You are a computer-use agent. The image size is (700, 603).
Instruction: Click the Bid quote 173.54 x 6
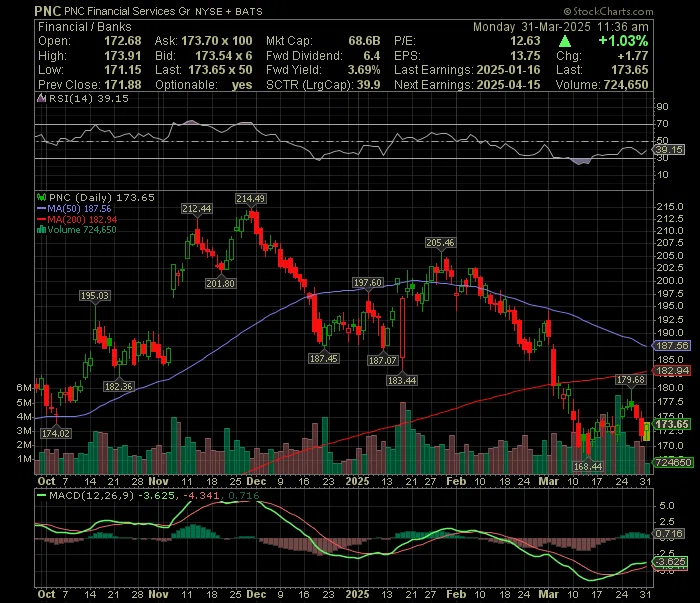[x=223, y=56]
